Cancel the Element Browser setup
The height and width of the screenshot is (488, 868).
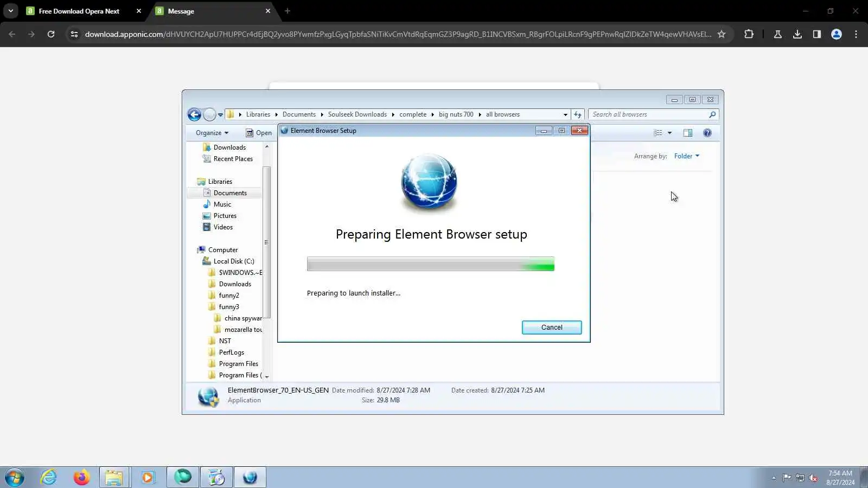point(552,328)
